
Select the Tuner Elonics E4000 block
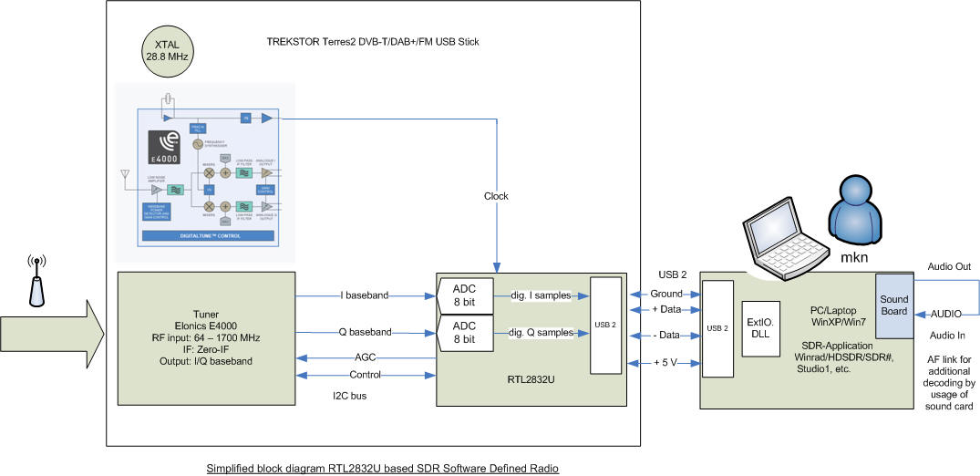pos(207,337)
